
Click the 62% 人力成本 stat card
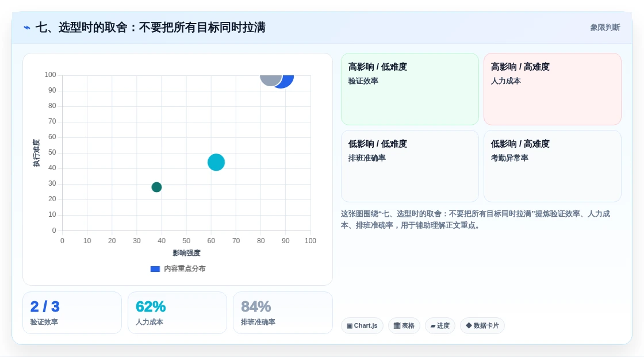point(178,313)
